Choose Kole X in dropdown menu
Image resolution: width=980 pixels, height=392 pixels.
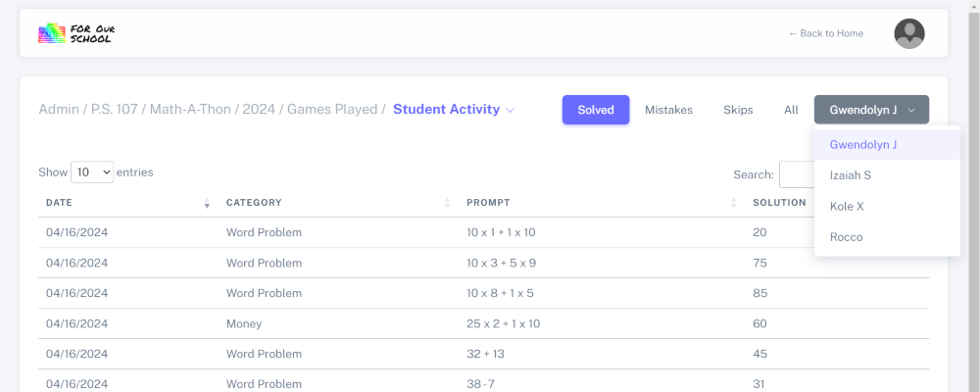tap(847, 207)
